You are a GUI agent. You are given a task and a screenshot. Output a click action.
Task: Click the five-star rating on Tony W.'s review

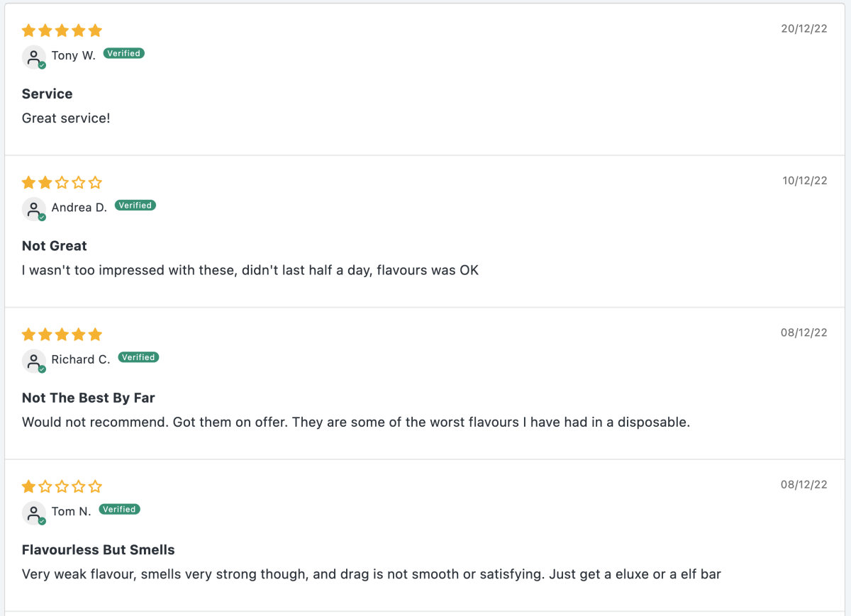[62, 30]
